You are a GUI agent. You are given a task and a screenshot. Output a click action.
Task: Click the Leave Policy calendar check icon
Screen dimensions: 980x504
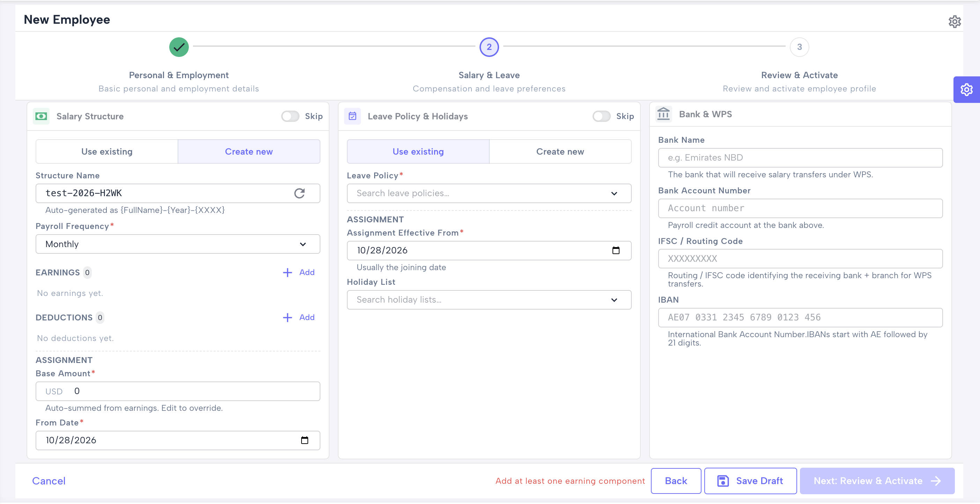(352, 116)
